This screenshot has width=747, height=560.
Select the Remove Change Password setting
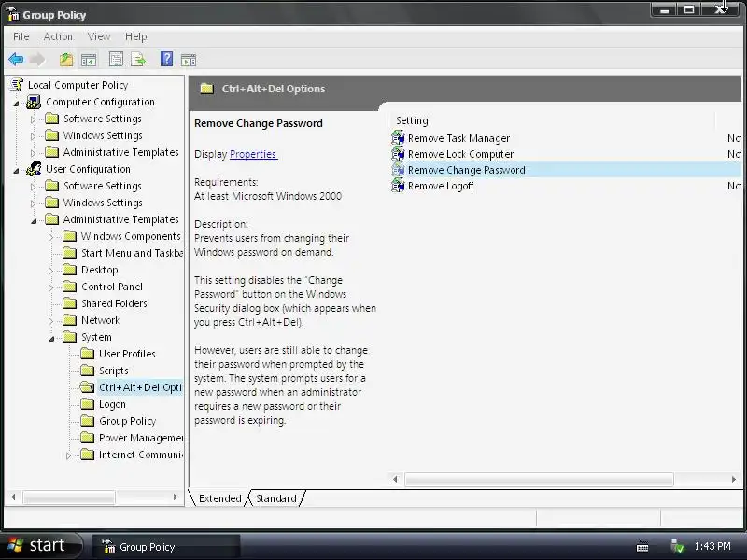[x=466, y=170]
